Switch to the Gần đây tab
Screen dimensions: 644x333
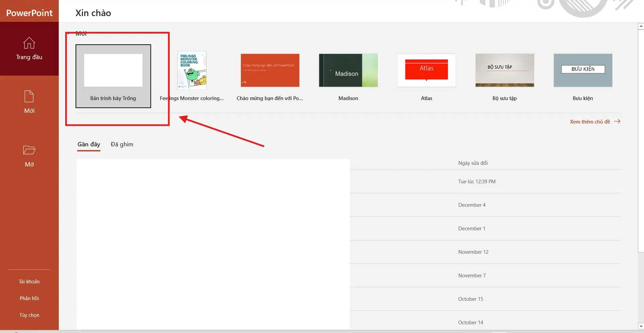point(89,144)
